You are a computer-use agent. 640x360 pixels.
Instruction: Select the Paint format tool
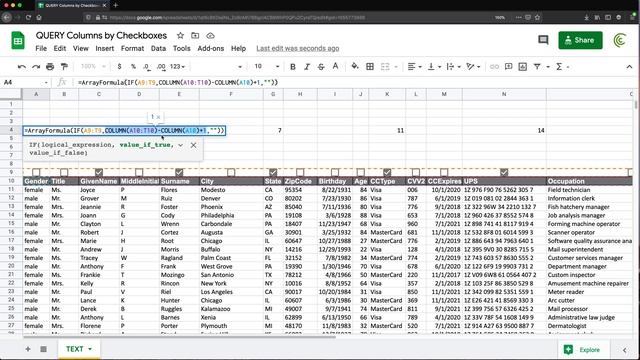(x=64, y=67)
